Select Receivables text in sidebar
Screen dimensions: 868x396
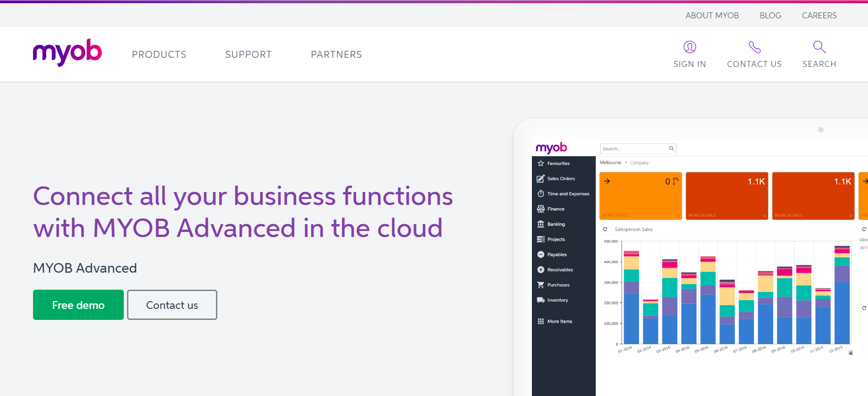tap(560, 269)
